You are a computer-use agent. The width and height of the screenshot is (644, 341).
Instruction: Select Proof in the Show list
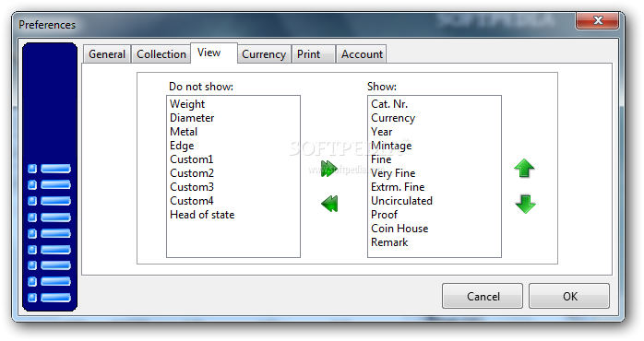[x=435, y=215]
